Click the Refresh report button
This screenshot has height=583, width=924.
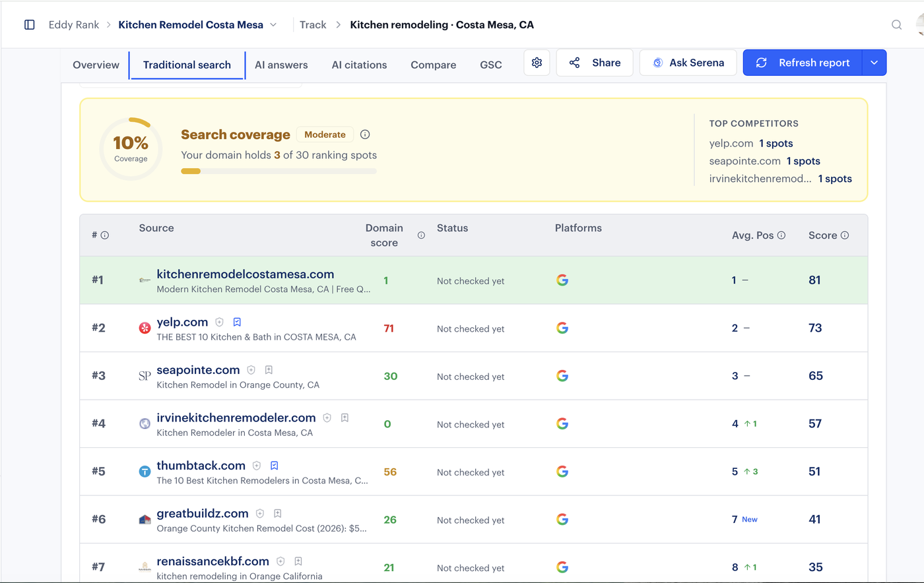803,63
